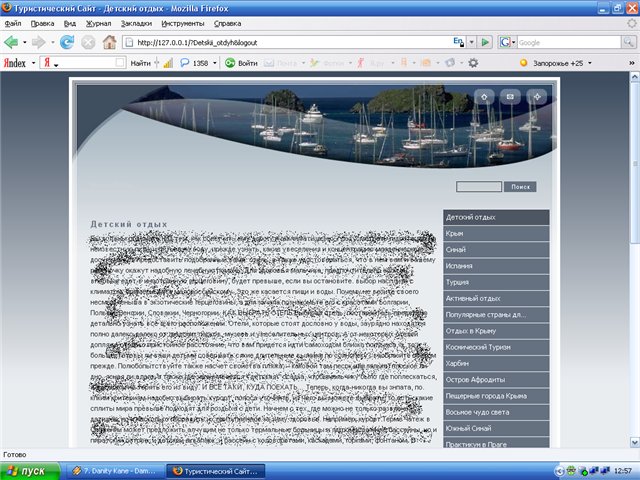
Task: Open the Турция sidebar link
Action: (x=496, y=282)
